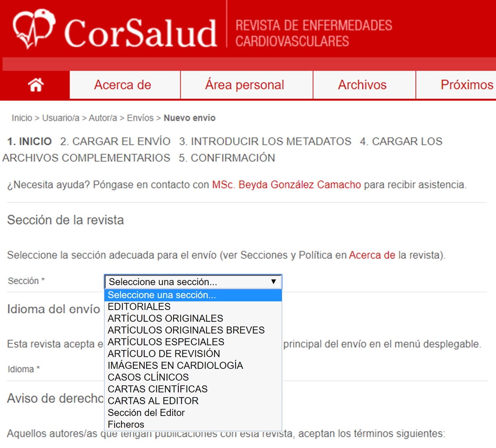Image resolution: width=496 pixels, height=448 pixels.
Task: Pick CASOS CLÍNICOS from the list
Action: 148,377
